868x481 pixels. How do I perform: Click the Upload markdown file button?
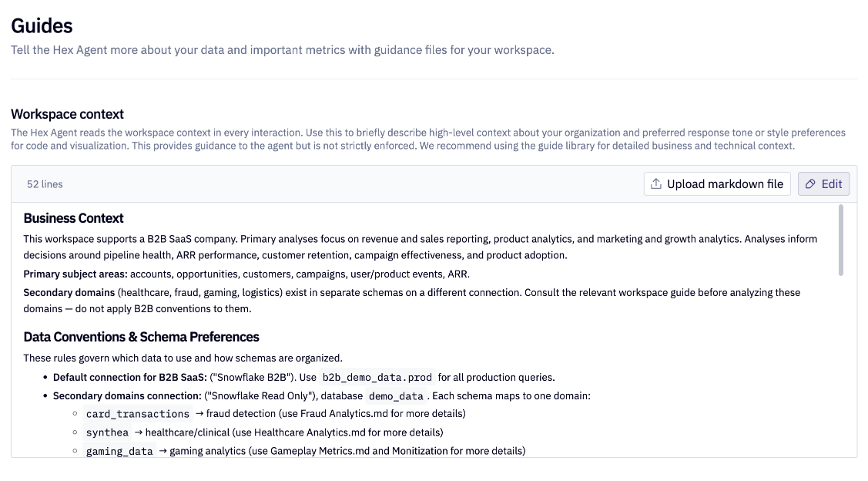[716, 183]
